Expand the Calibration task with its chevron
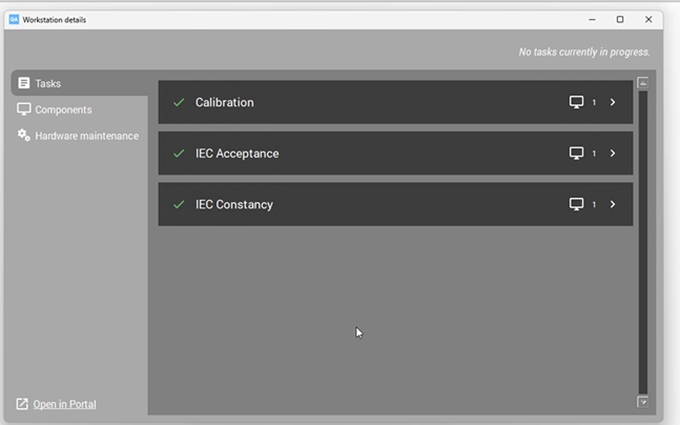 point(612,102)
